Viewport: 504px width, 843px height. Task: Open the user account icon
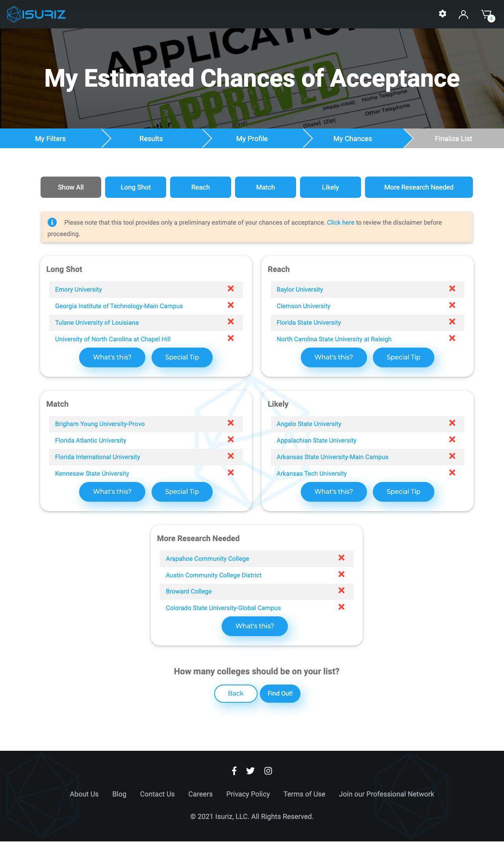[463, 15]
